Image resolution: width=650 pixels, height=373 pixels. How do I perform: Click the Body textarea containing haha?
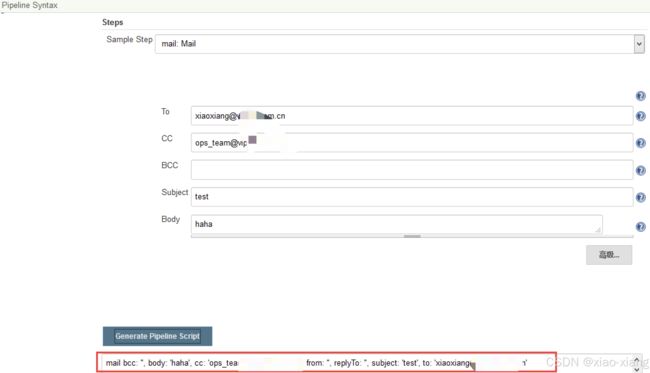tap(397, 224)
